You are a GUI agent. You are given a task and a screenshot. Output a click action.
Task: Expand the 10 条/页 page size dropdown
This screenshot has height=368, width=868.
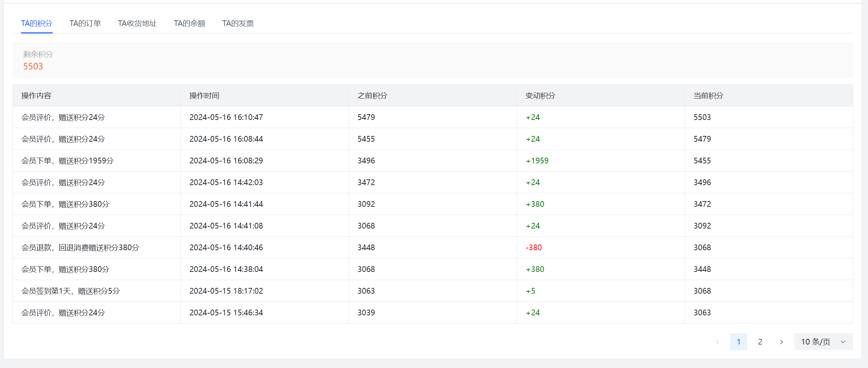[x=823, y=342]
